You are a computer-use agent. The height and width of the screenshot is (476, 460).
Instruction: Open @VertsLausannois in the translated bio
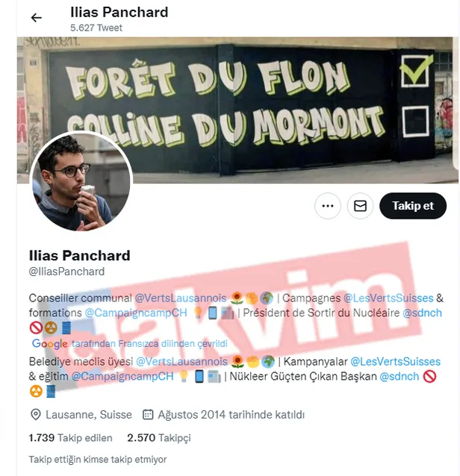click(x=181, y=362)
